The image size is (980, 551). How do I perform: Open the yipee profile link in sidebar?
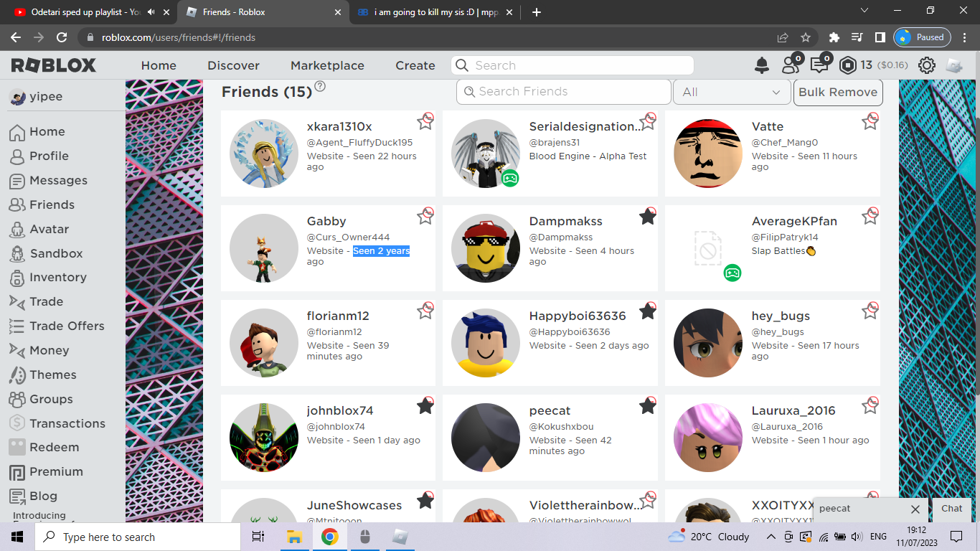point(36,97)
